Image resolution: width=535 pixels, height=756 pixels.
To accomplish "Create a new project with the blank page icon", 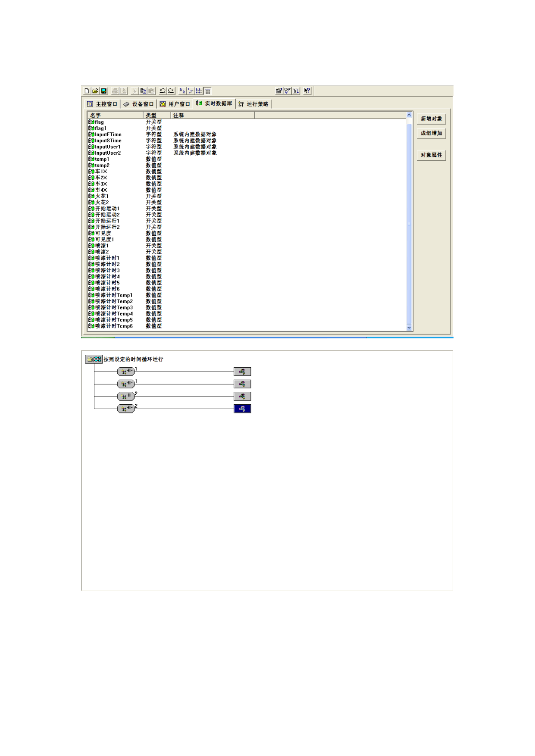I will (x=87, y=91).
